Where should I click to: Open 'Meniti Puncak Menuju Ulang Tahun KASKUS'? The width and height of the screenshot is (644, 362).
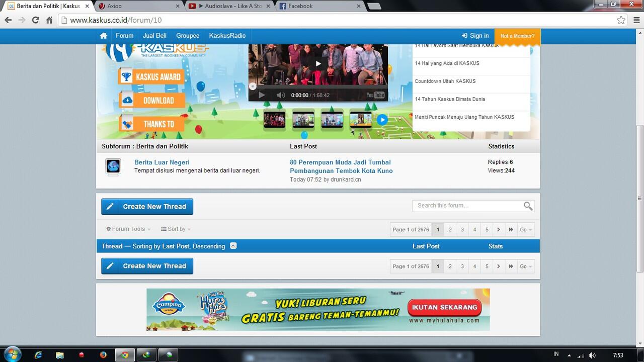pyautogui.click(x=464, y=117)
